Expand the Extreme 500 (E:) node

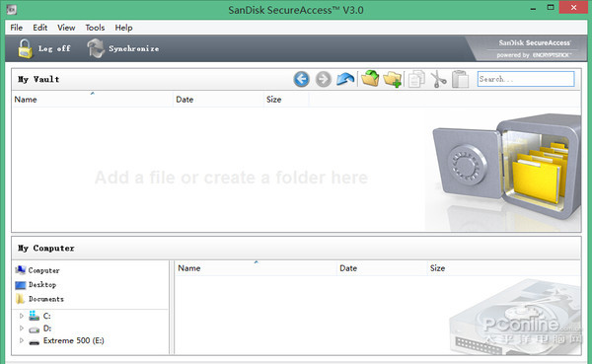pos(22,340)
